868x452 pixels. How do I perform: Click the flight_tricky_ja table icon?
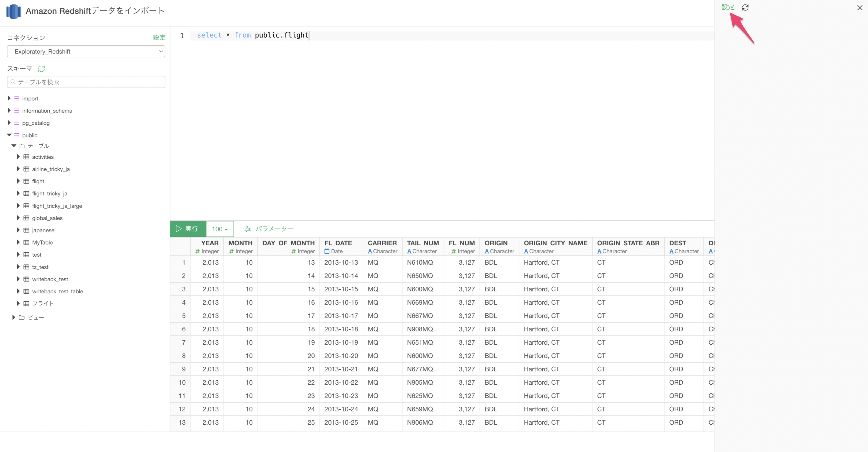pyautogui.click(x=26, y=194)
